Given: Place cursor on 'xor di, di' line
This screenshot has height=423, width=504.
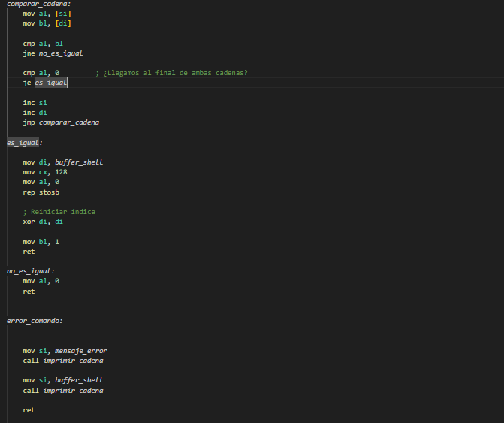Looking at the screenshot, I should [x=43, y=222].
